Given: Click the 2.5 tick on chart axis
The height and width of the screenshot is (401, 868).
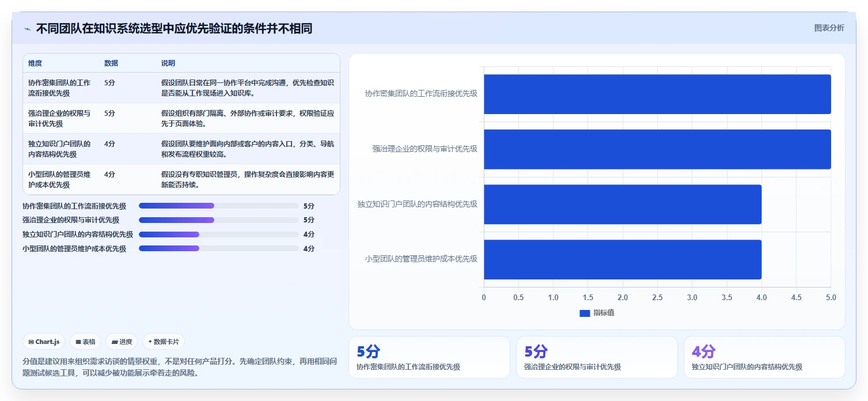Looking at the screenshot, I should (657, 298).
